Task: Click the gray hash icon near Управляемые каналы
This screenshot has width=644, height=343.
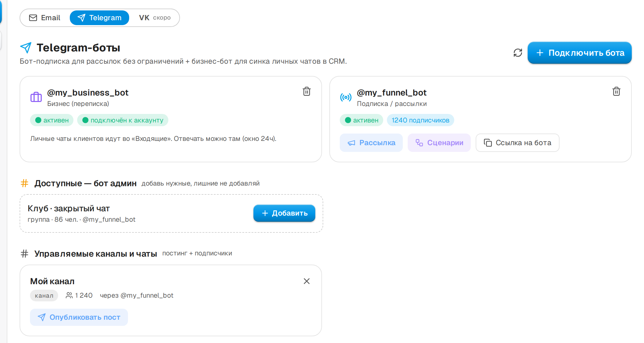Action: pyautogui.click(x=24, y=254)
